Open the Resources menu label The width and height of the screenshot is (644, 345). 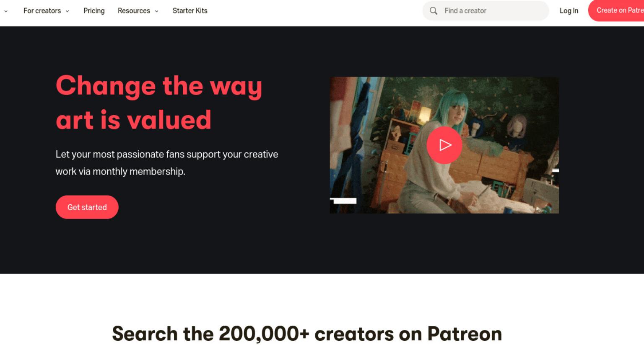click(x=134, y=11)
